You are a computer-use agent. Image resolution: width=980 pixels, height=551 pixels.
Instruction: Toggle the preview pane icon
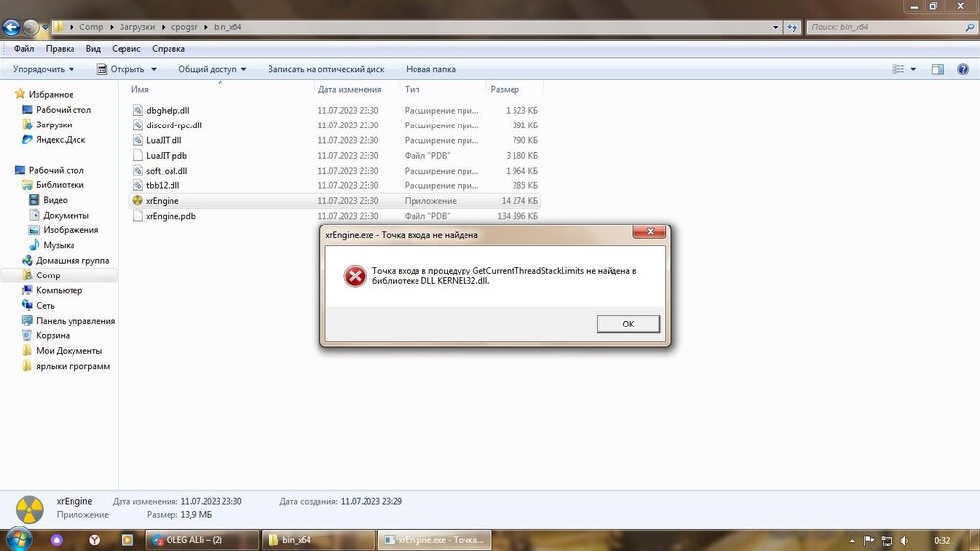[938, 69]
